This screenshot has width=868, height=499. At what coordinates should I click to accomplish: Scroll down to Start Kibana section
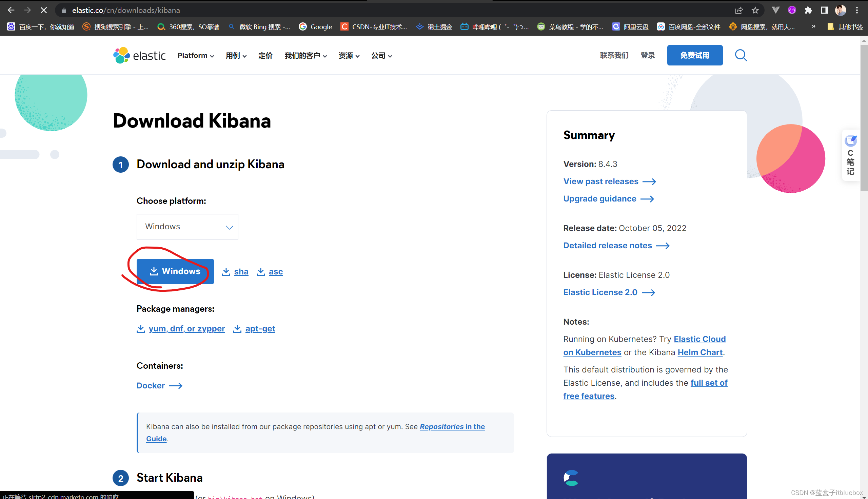click(x=169, y=478)
